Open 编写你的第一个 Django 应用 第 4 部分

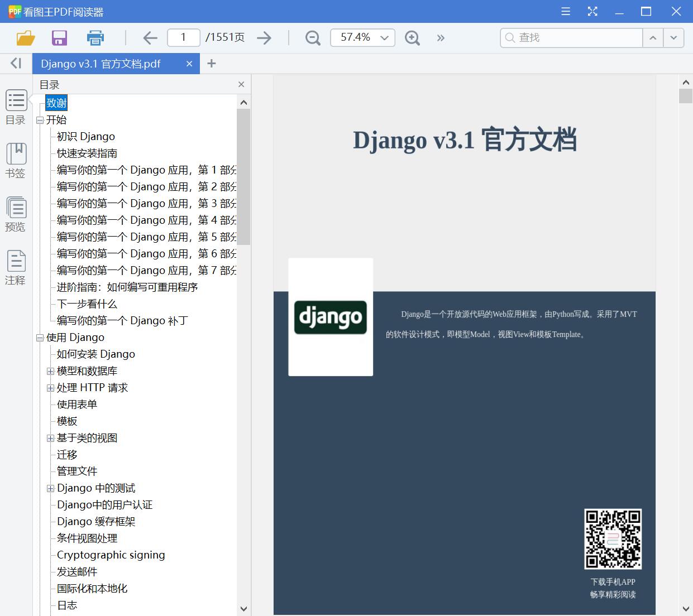click(146, 220)
